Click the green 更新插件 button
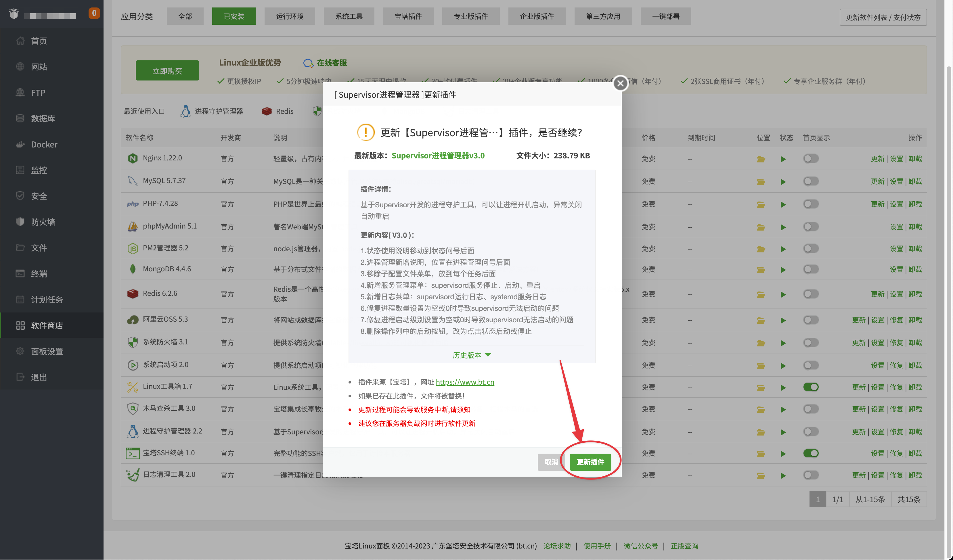953x560 pixels. click(x=590, y=462)
